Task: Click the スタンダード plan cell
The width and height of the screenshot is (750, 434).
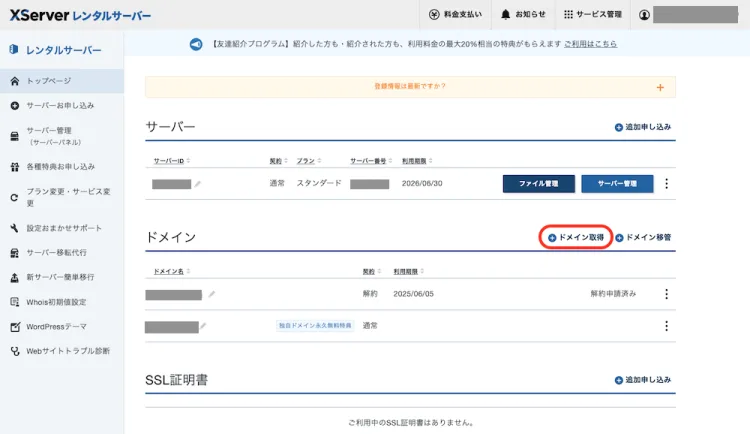Action: point(319,183)
